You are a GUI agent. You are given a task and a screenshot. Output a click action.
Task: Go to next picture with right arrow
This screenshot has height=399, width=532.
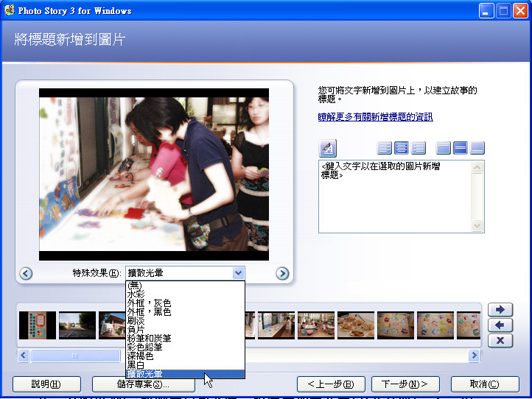click(x=282, y=274)
